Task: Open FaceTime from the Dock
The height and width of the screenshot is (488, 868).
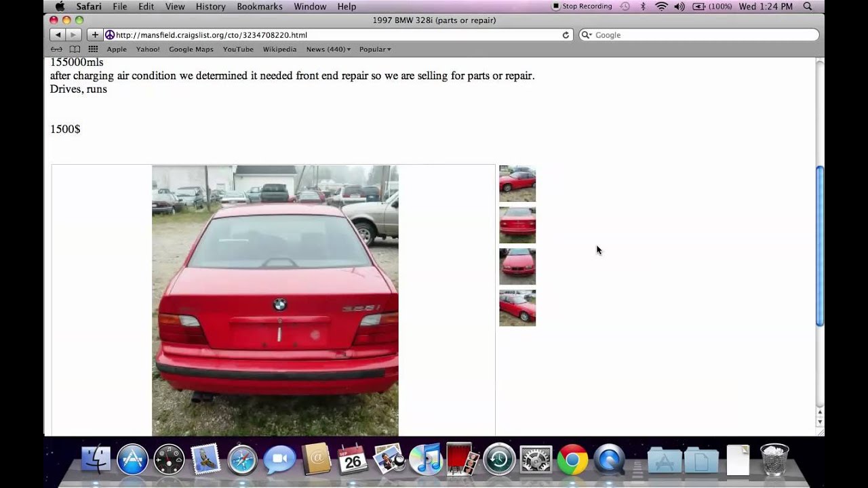Action: (279, 459)
